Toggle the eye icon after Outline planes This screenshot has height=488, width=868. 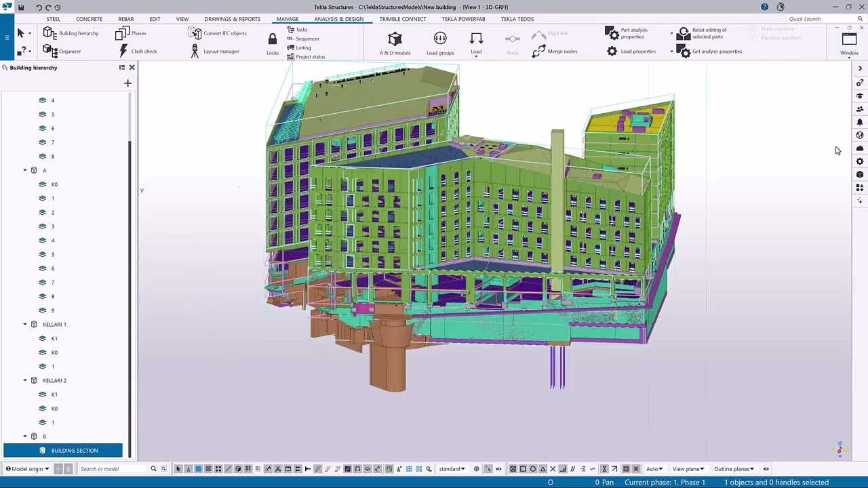pyautogui.click(x=766, y=468)
